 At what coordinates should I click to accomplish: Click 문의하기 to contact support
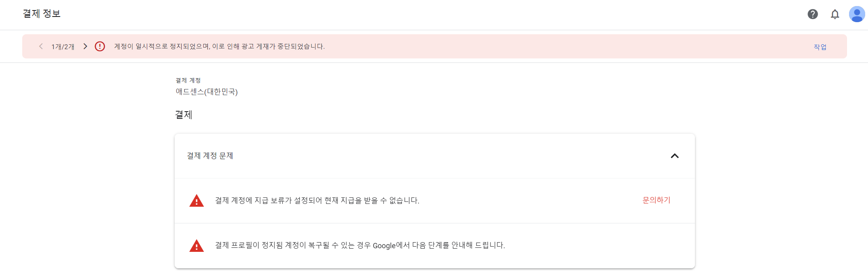(x=656, y=200)
